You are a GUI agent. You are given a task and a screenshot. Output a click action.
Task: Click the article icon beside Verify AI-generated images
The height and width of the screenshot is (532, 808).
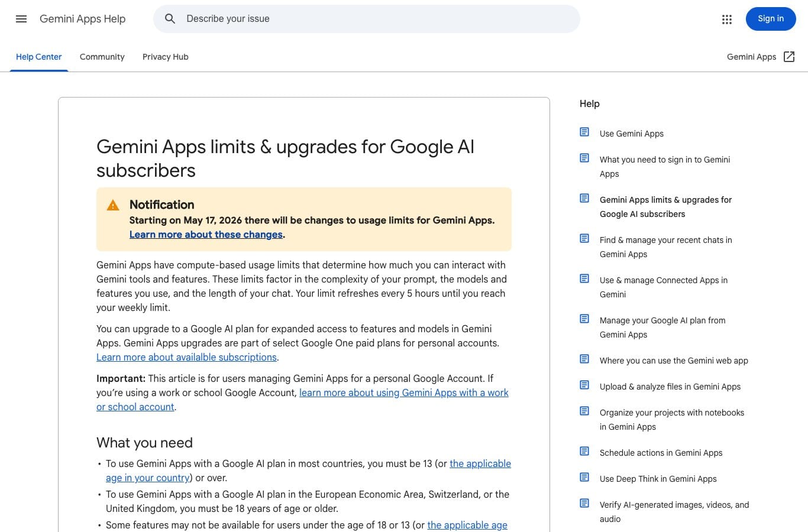[x=584, y=504]
